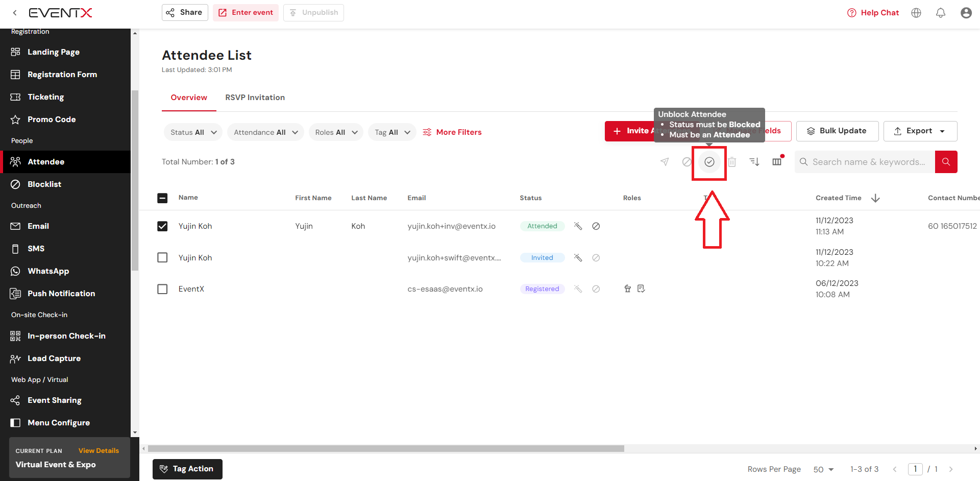
Task: Click the Tag Action button
Action: [187, 469]
